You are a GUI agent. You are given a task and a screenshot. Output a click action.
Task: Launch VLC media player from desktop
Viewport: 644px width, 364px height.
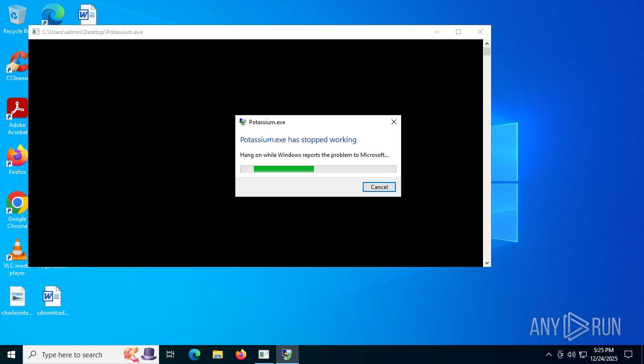pos(17,257)
